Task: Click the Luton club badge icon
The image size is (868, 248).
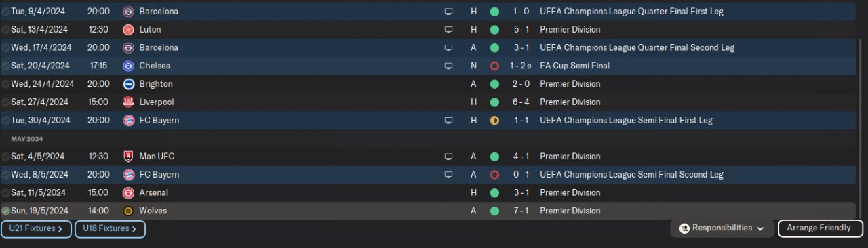Action: (x=128, y=30)
